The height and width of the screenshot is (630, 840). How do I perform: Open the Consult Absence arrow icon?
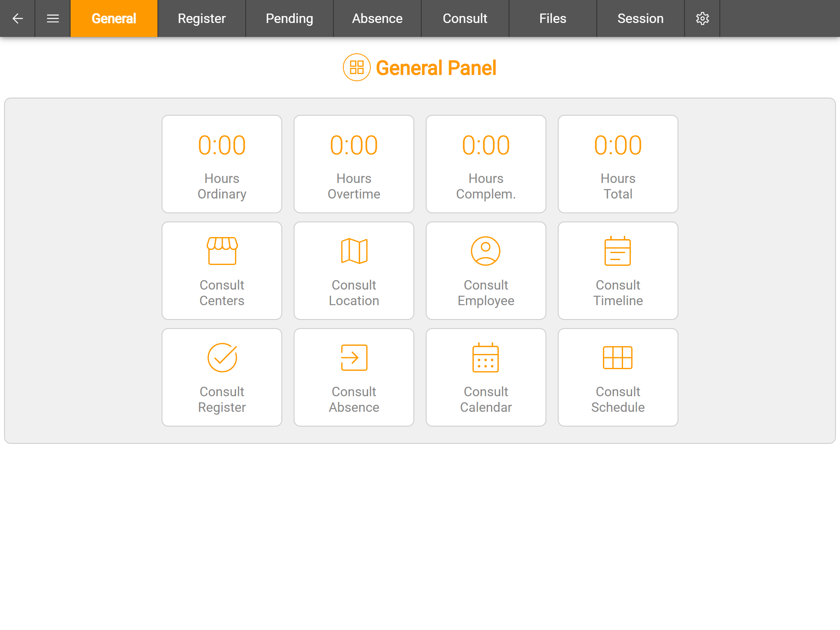pyautogui.click(x=354, y=358)
